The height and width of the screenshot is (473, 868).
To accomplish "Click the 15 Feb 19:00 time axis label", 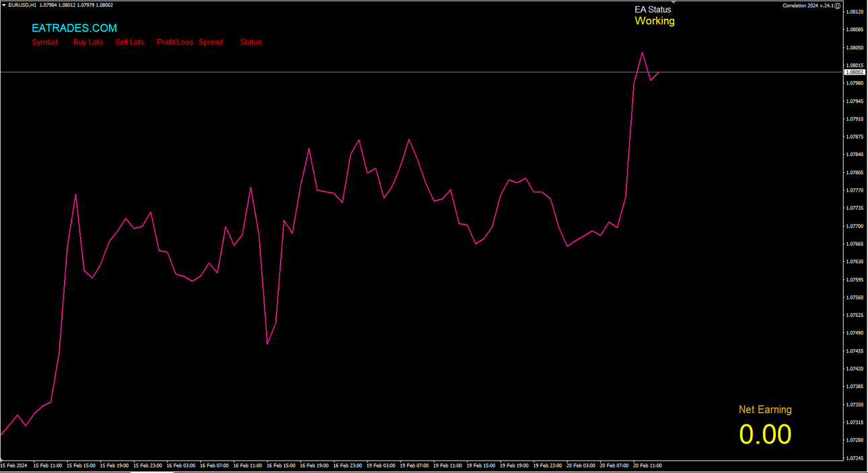I will (x=114, y=466).
